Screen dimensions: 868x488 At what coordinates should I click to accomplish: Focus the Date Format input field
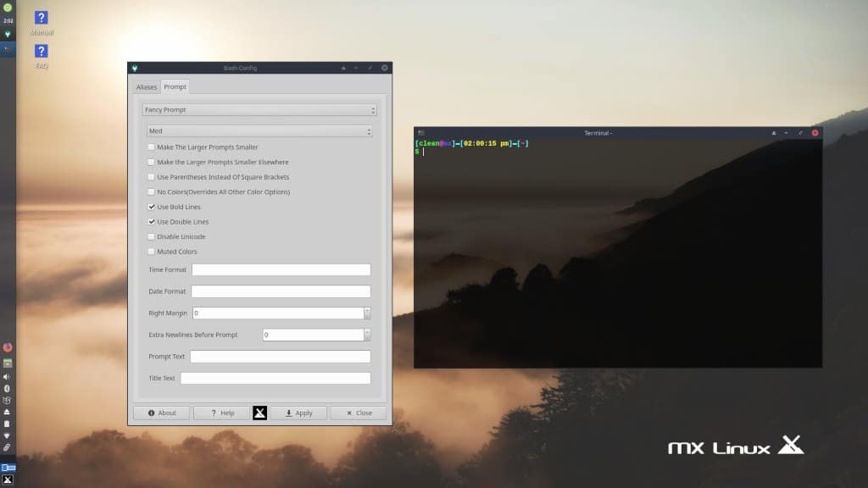(281, 291)
